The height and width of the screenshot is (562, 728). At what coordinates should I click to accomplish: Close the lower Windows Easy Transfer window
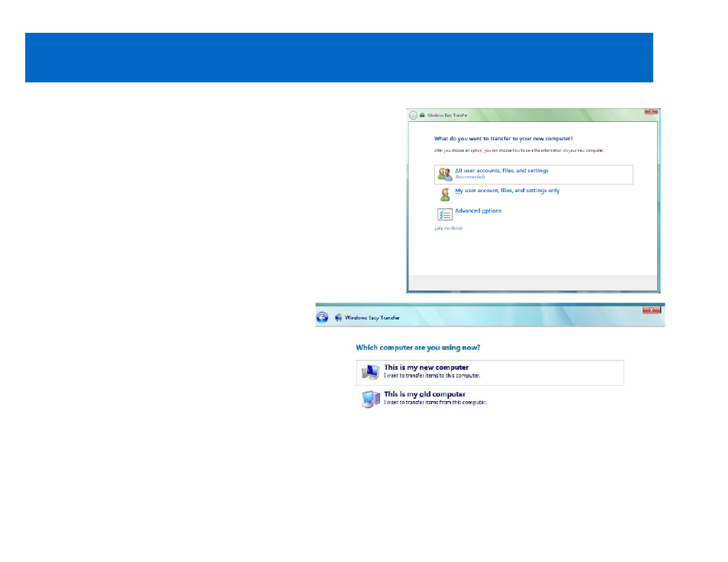click(x=652, y=310)
